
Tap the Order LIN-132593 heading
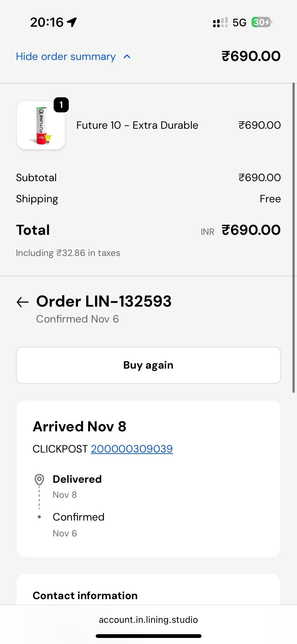pos(104,301)
